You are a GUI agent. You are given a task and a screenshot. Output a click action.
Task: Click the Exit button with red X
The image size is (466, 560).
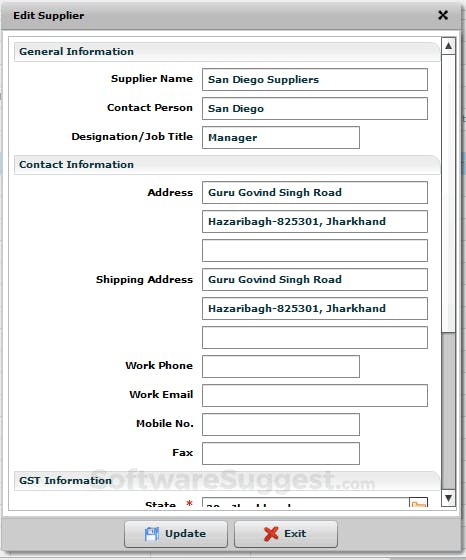[x=286, y=534]
